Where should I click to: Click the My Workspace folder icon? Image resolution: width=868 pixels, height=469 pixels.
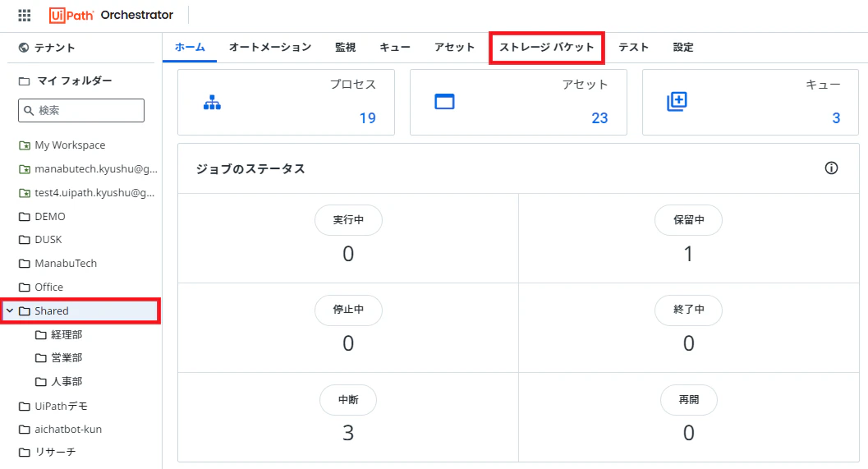point(25,145)
